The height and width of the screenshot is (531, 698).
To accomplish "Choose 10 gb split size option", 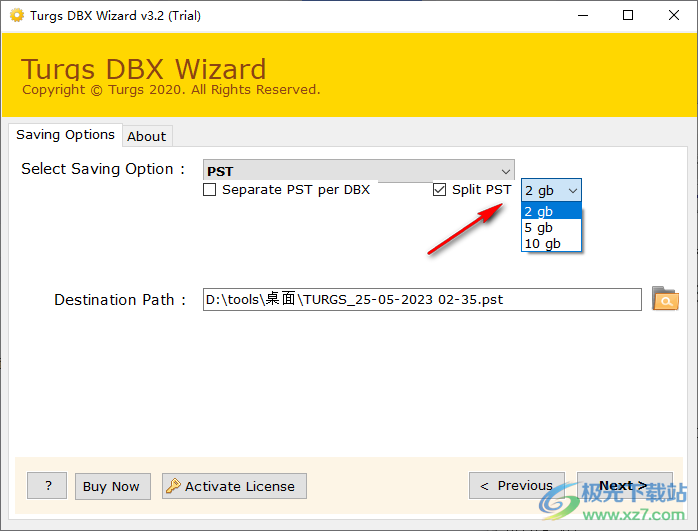I will (x=551, y=243).
